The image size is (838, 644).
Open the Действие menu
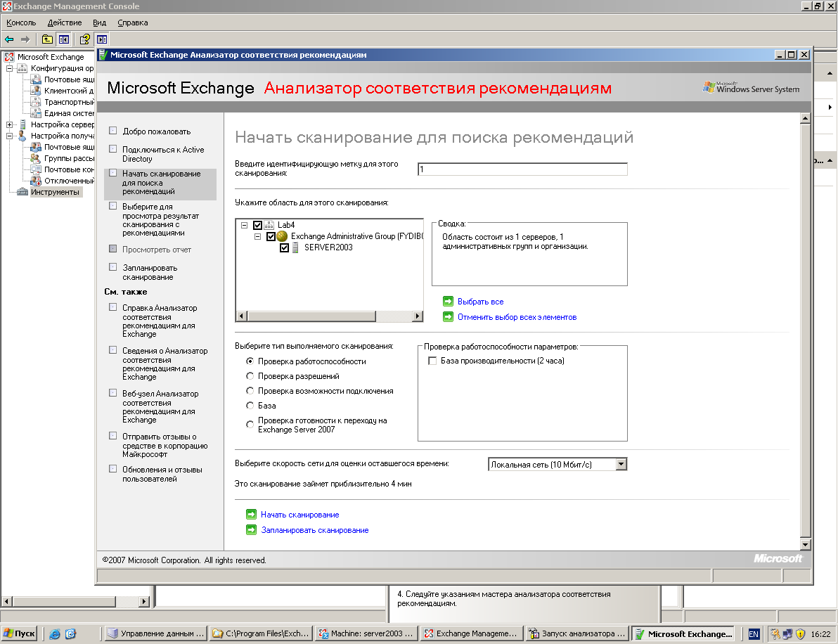65,22
